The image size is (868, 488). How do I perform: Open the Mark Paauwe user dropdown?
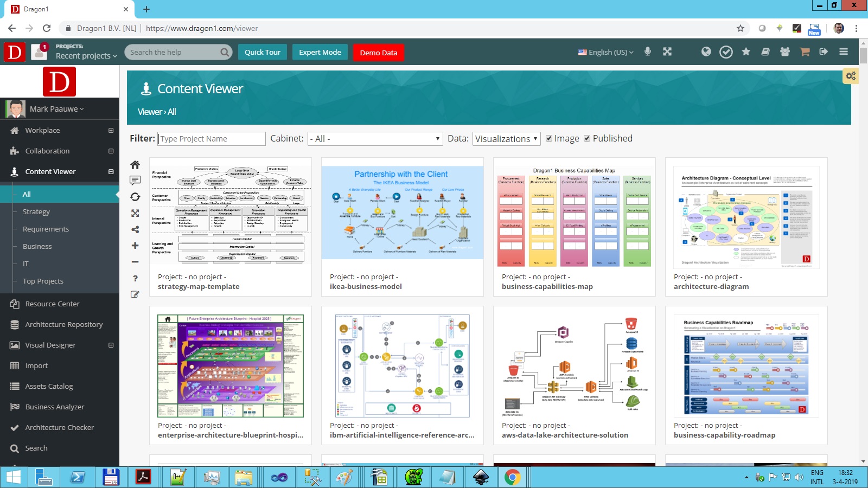[56, 108]
